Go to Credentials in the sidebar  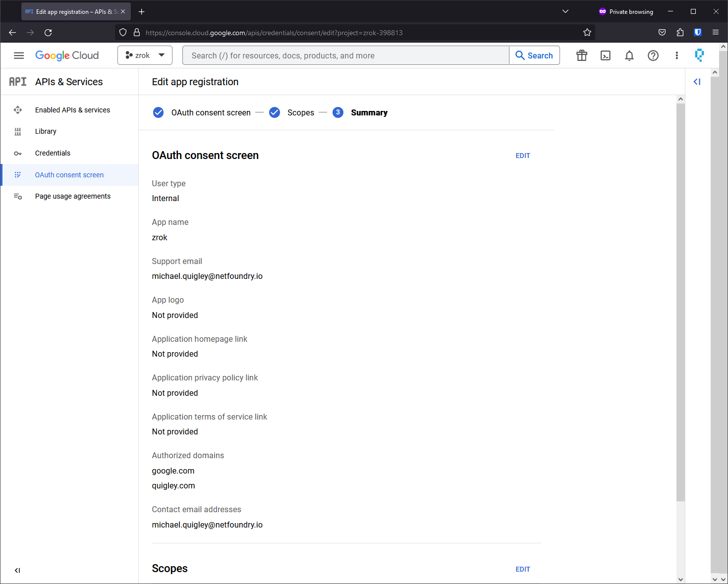point(53,153)
